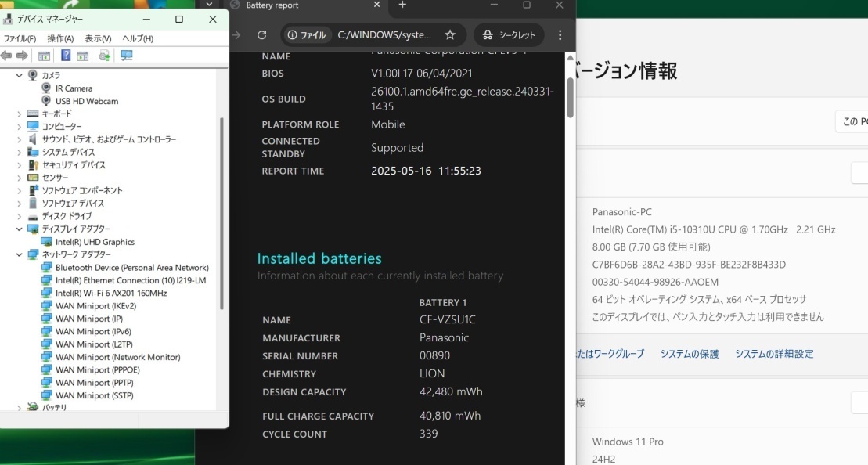The height and width of the screenshot is (465, 868).
Task: Toggle console tree pane icon
Action: click(44, 56)
